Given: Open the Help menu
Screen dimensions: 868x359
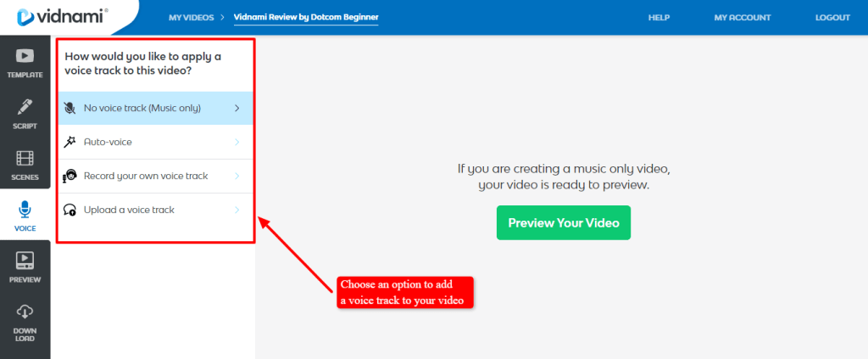Looking at the screenshot, I should tap(659, 17).
